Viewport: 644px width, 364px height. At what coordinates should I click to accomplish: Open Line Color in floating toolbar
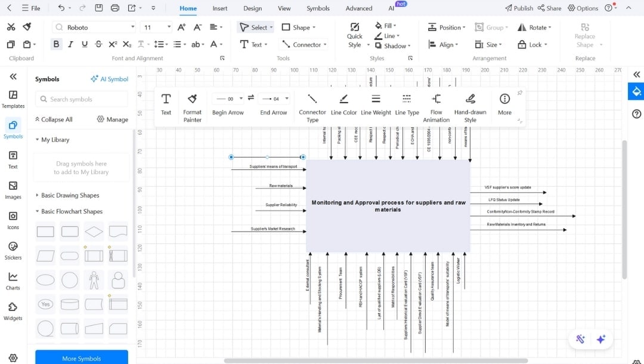(x=344, y=105)
